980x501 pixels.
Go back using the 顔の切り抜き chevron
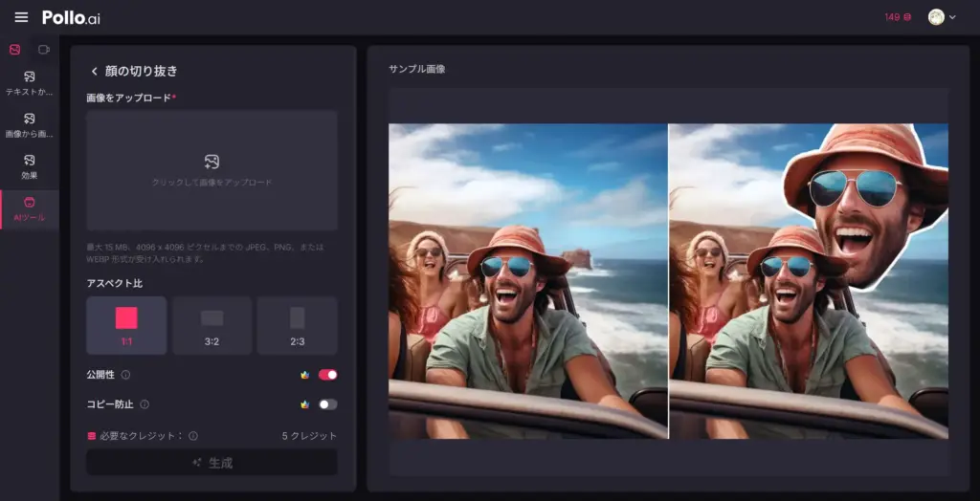tap(95, 71)
